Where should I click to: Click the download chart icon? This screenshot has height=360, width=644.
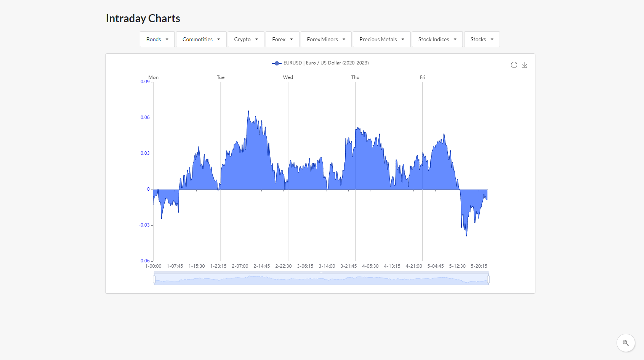click(x=524, y=65)
